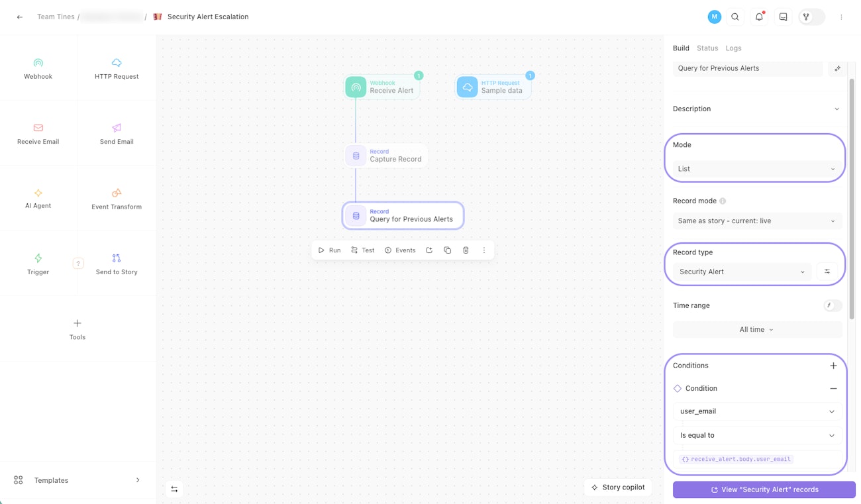Edit the action name field Query for Previous Alerts

coord(748,68)
